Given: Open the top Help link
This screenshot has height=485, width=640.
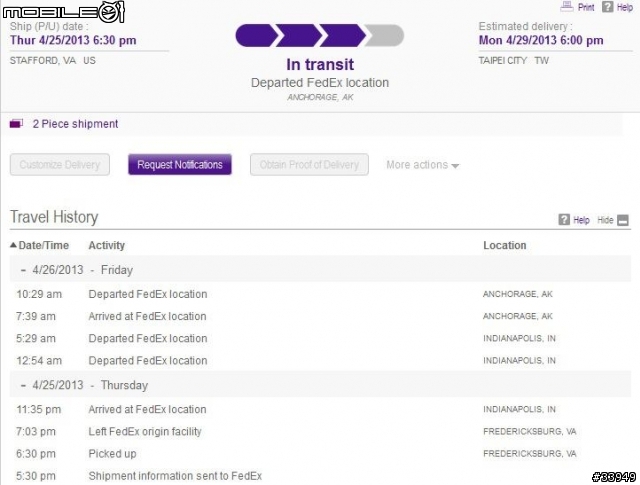Looking at the screenshot, I should point(624,7).
